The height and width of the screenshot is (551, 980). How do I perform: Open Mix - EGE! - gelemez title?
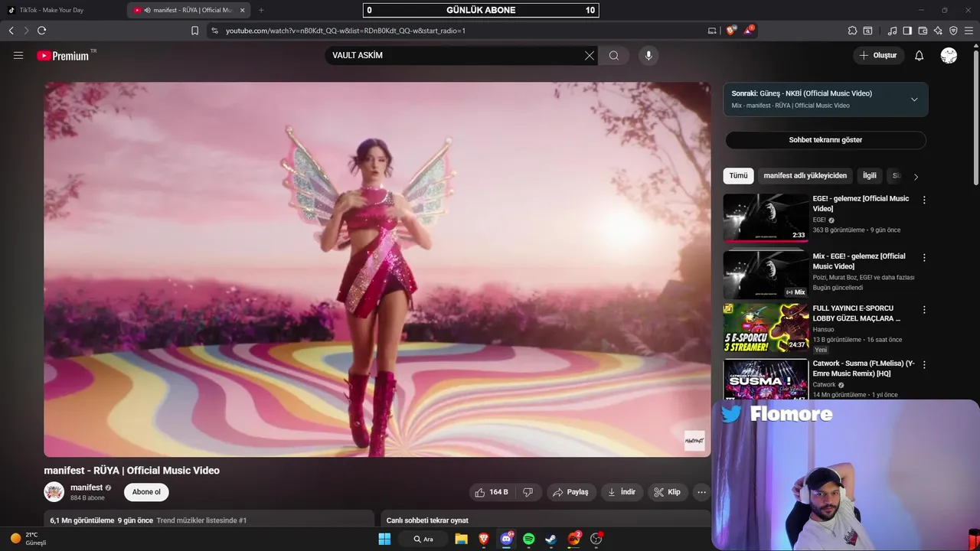pos(859,261)
